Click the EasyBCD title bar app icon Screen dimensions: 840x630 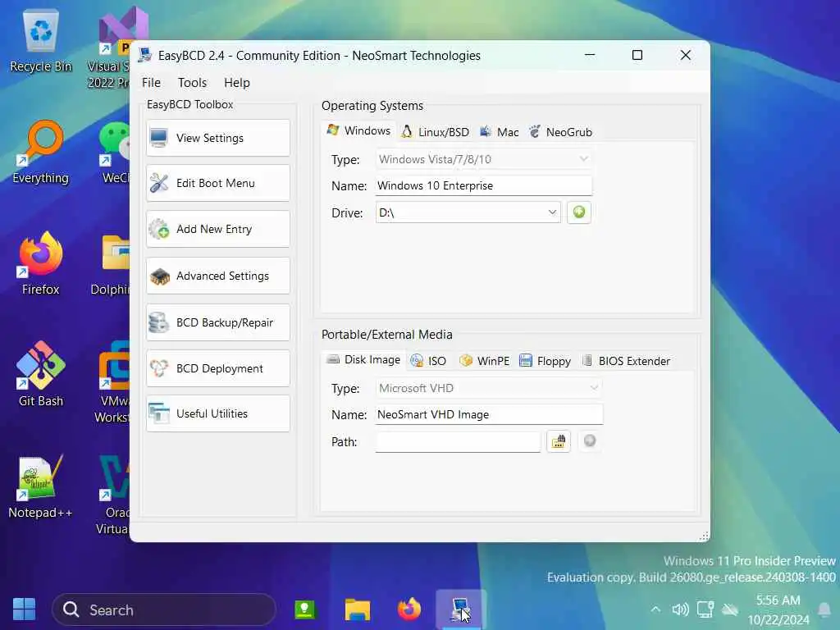pyautogui.click(x=144, y=55)
